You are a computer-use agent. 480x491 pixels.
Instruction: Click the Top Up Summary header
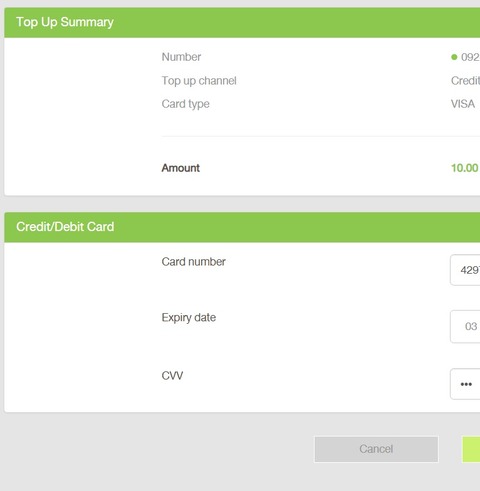tap(65, 22)
